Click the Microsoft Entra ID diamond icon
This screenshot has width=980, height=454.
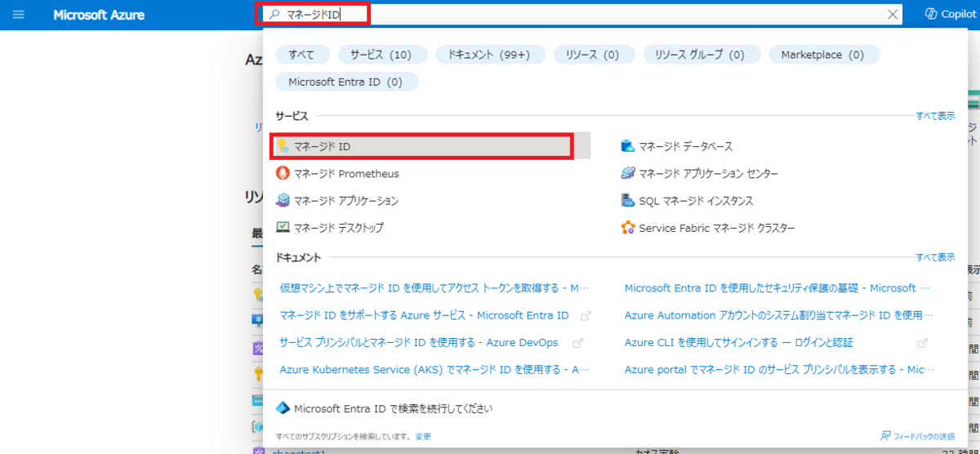[283, 407]
